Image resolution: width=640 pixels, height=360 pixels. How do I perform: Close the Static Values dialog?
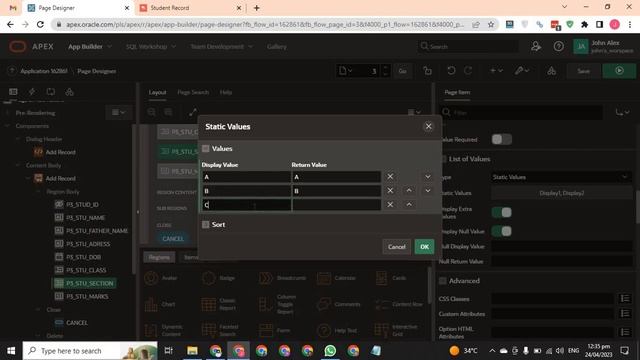(x=428, y=127)
